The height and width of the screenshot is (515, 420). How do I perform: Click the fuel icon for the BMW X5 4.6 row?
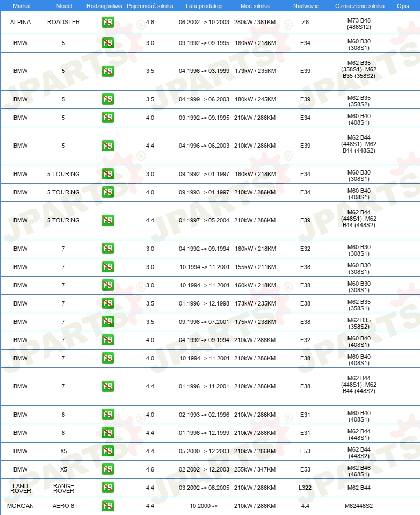pos(108,469)
